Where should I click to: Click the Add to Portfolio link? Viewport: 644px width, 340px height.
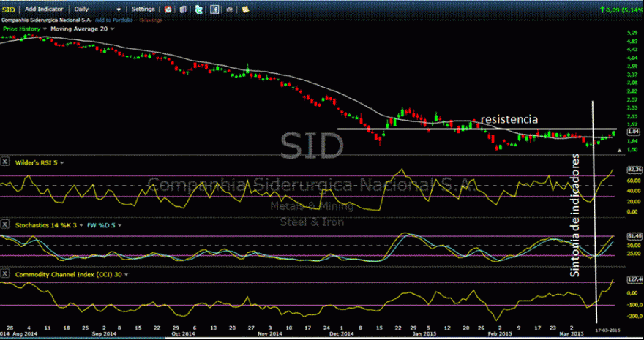click(x=113, y=20)
